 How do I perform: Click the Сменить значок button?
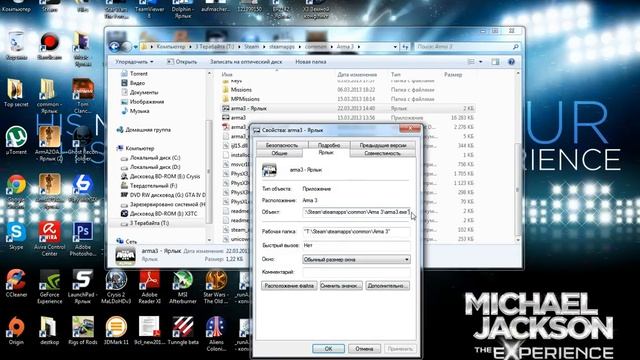(341, 286)
